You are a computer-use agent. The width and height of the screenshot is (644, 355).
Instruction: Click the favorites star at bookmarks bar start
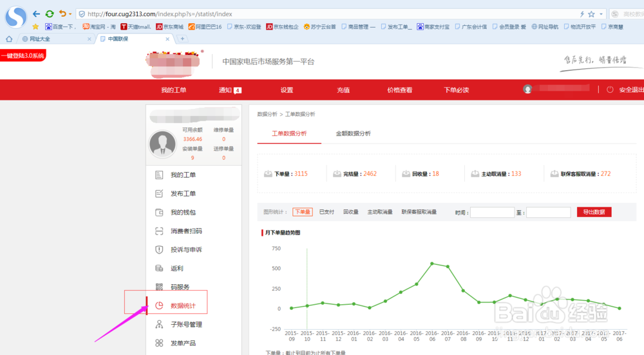(x=35, y=26)
